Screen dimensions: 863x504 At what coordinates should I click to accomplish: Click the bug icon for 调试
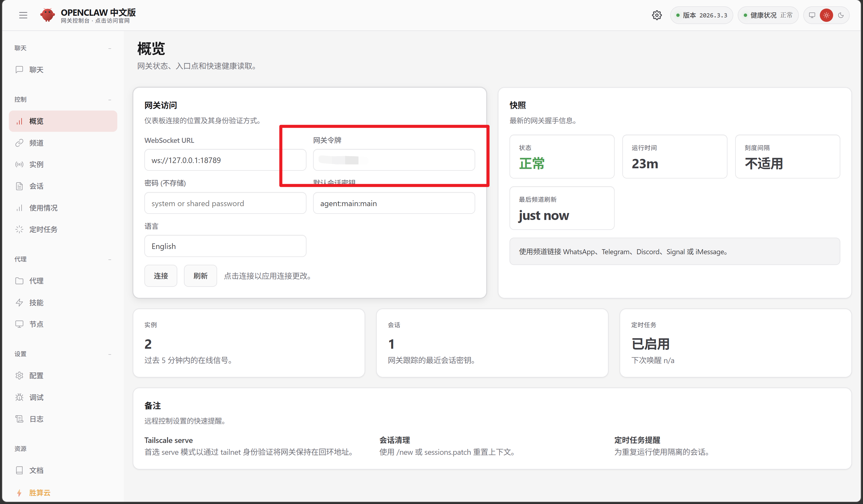pyautogui.click(x=19, y=397)
